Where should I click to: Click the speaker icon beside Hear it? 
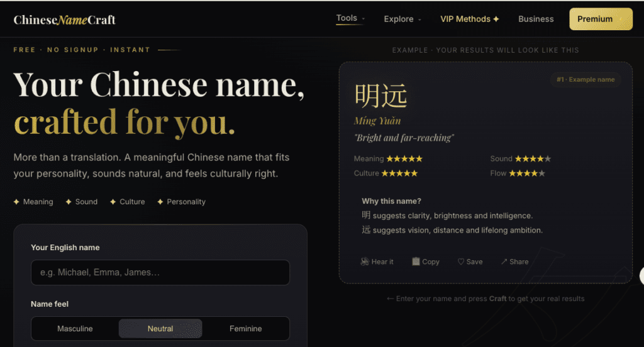364,262
